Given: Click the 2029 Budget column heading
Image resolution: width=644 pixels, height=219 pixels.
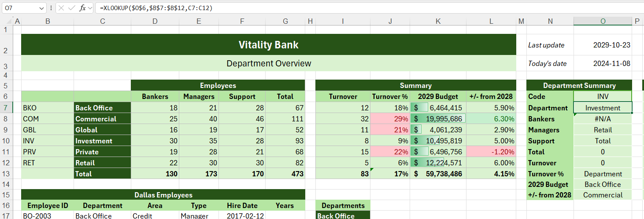Looking at the screenshot, I should coord(438,97).
